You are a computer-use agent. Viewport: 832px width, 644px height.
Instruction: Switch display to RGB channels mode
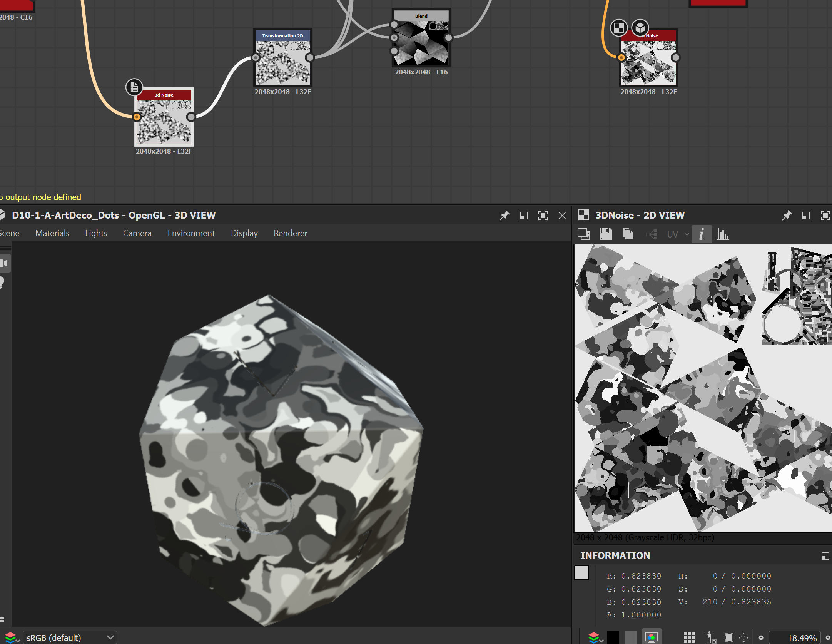coord(650,637)
